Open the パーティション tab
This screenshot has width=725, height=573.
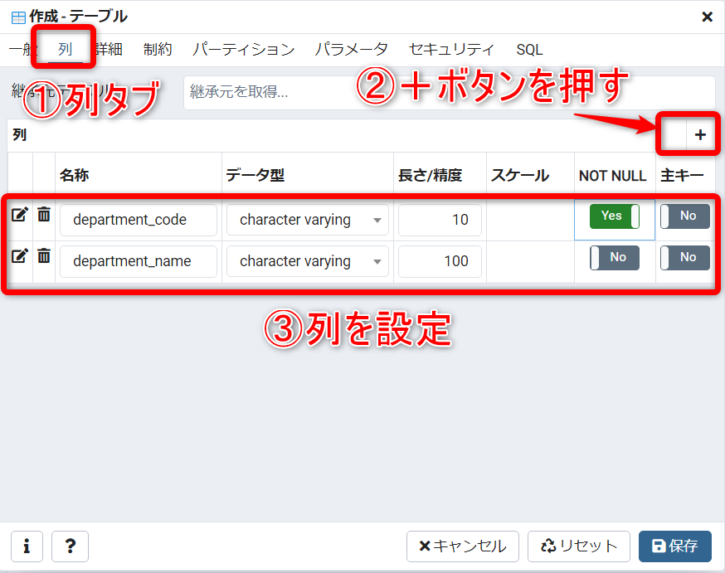click(x=243, y=49)
